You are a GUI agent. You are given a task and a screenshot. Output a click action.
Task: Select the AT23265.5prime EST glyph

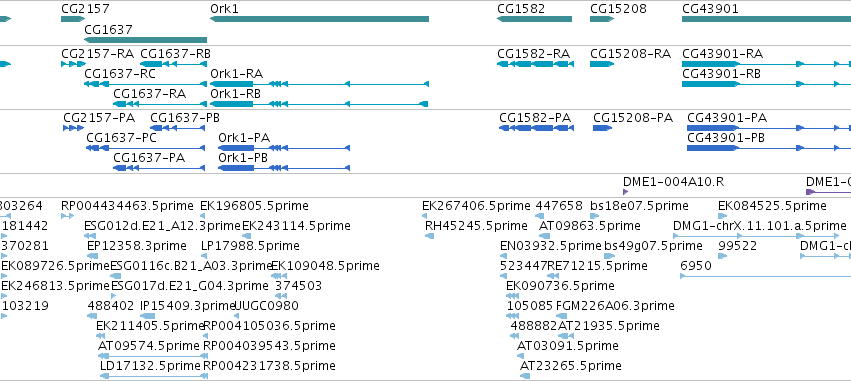click(x=525, y=376)
